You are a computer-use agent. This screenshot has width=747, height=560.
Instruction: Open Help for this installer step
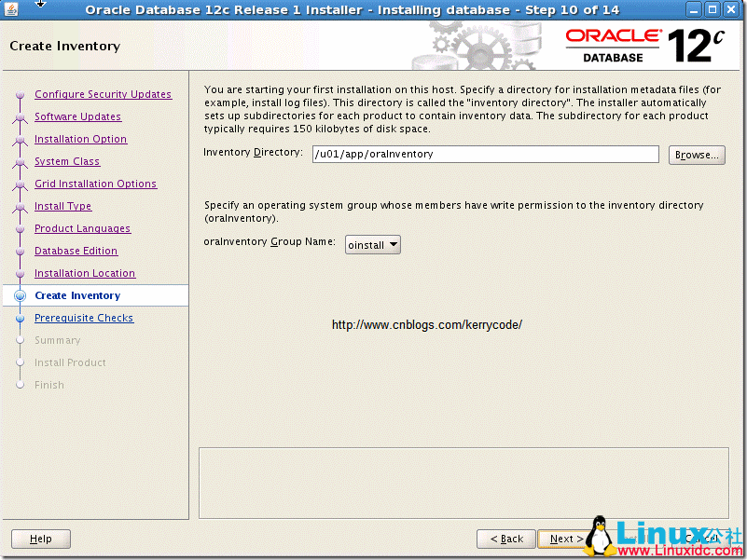click(x=40, y=539)
